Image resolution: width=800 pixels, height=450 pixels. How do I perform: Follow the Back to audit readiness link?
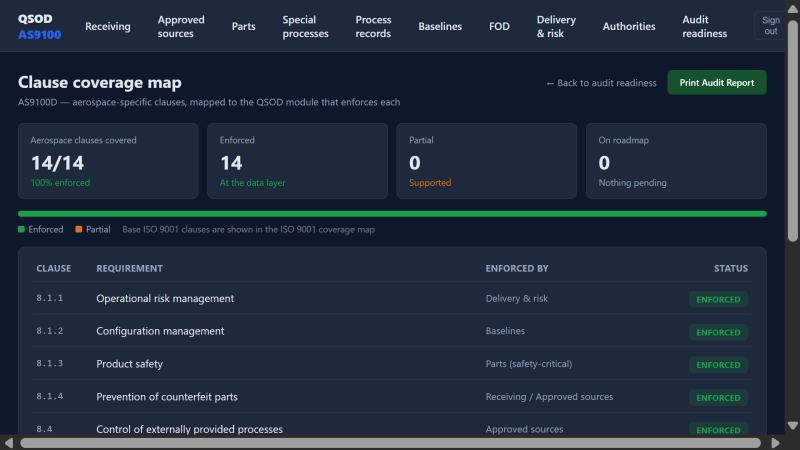tap(601, 83)
